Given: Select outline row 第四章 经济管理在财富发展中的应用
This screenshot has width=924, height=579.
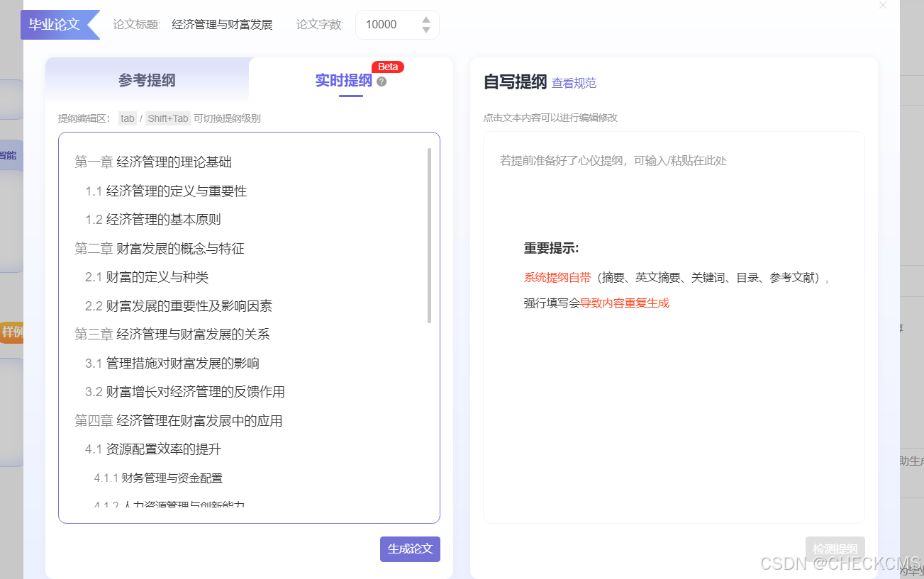Looking at the screenshot, I should (x=179, y=421).
